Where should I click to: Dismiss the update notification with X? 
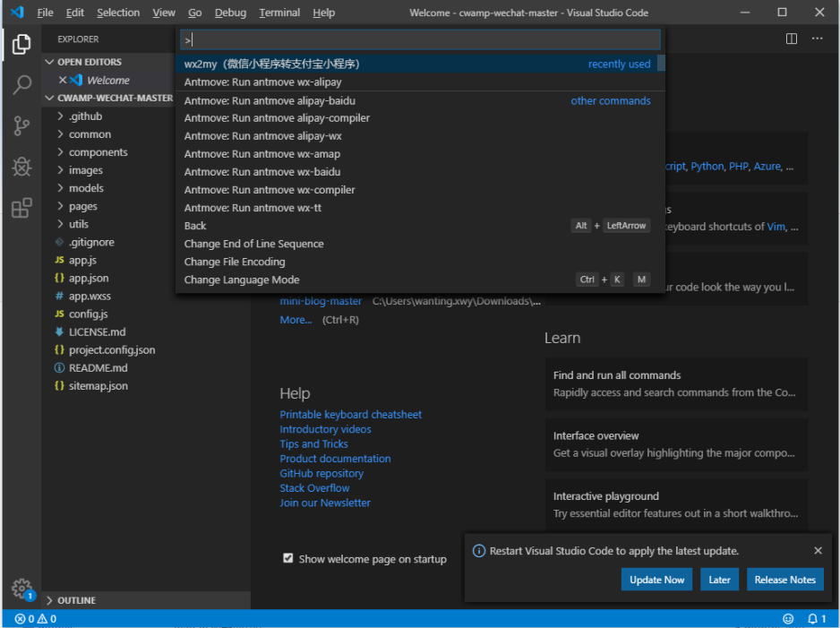click(x=818, y=550)
